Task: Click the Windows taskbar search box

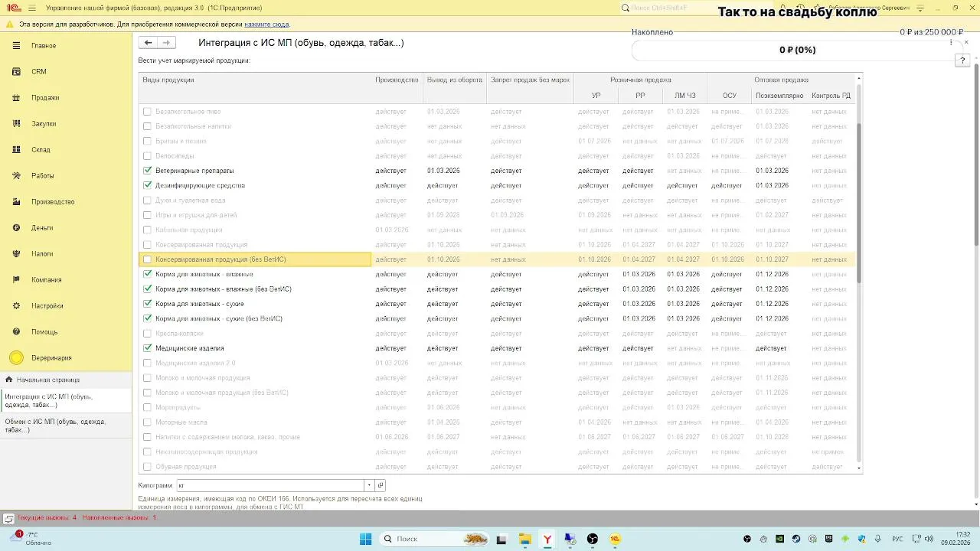Action: pos(435,539)
